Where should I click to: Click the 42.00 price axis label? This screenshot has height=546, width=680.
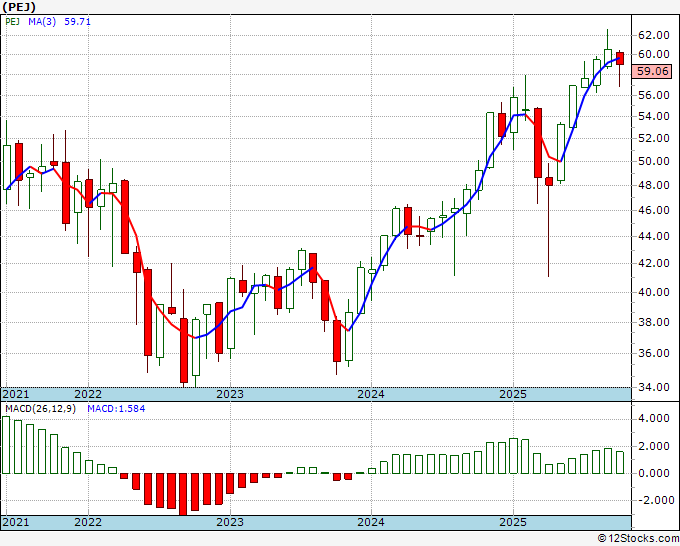tap(654, 263)
